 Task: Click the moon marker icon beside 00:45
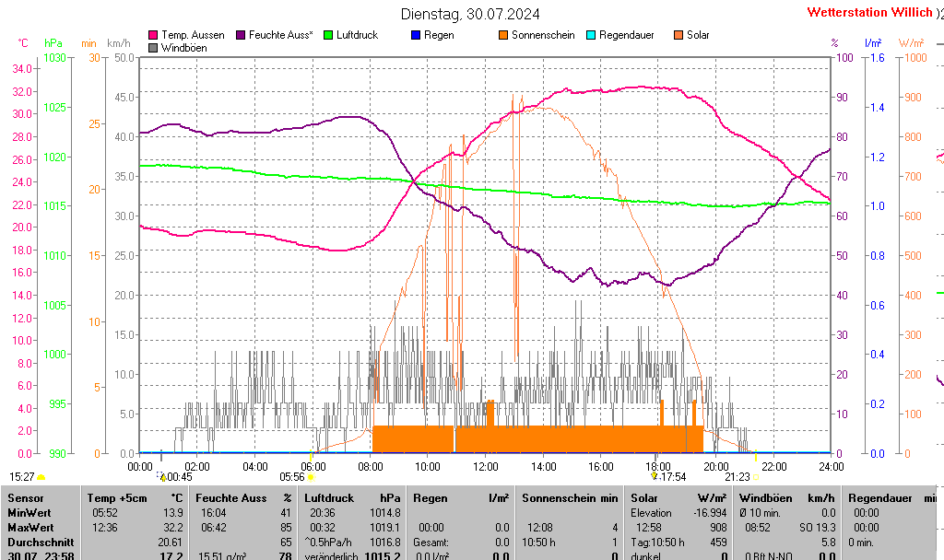(x=161, y=476)
